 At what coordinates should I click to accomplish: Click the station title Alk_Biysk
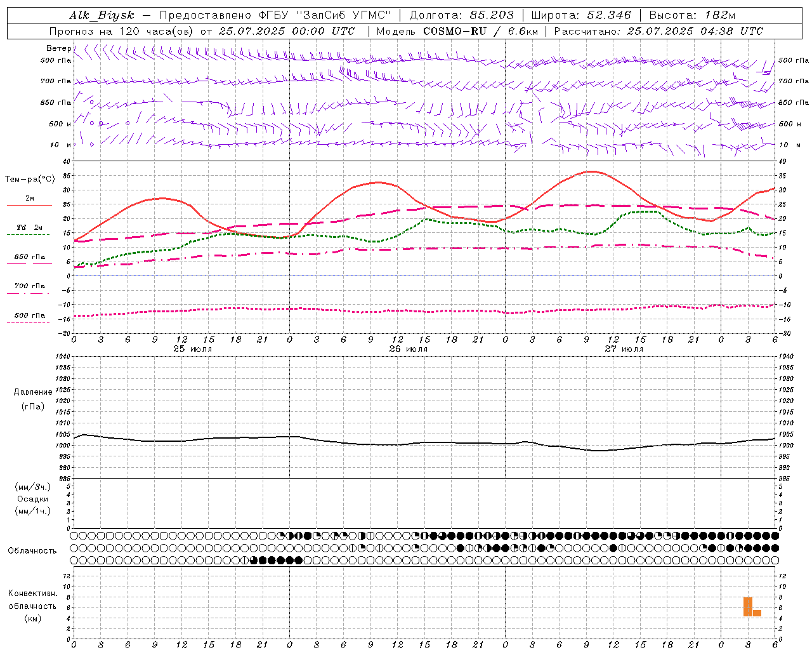click(101, 15)
